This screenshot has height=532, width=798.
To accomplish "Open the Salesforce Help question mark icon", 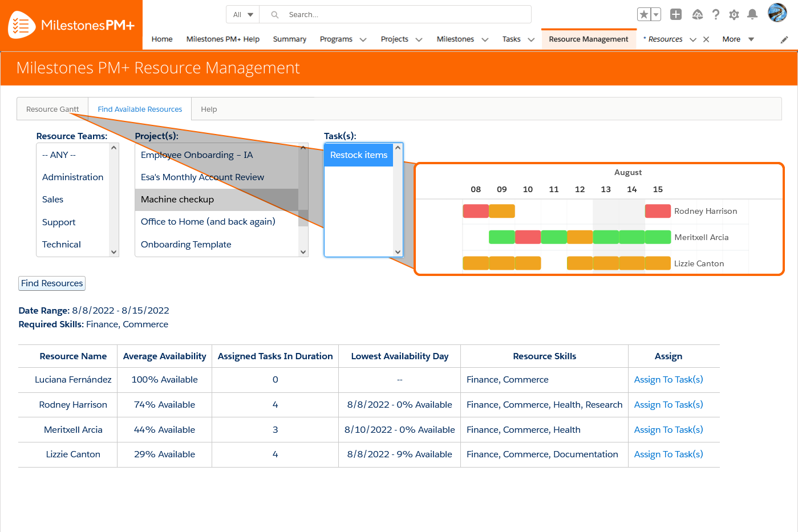I will click(716, 14).
